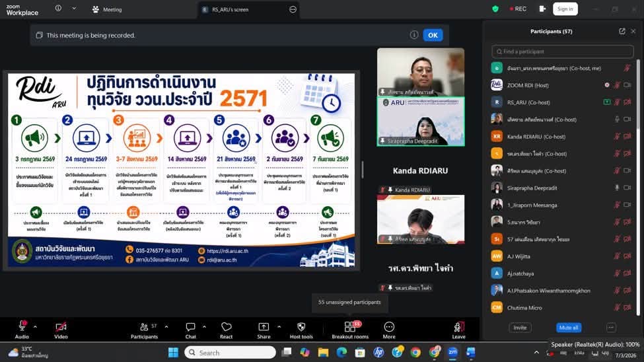
Task: Click the Find a participant field
Action: (562, 52)
